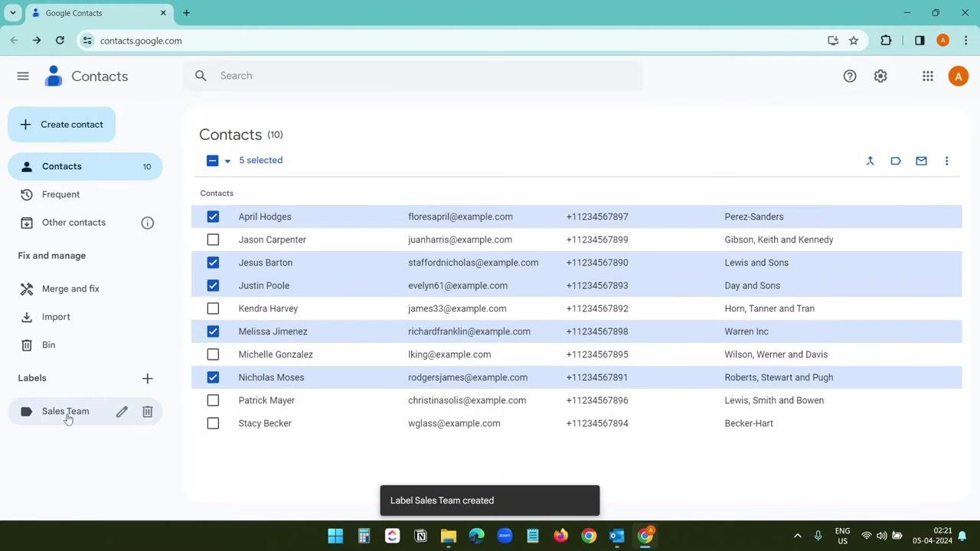
Task: Open the Google Account avatar
Action: [x=958, y=76]
